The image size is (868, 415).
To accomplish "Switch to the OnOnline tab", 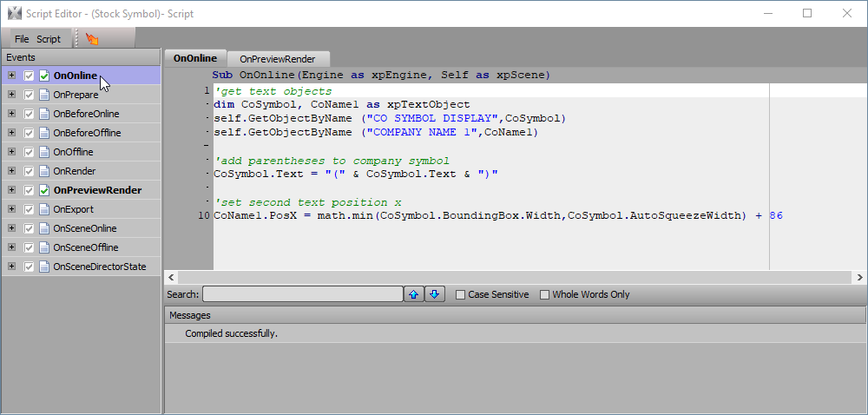I will (194, 58).
